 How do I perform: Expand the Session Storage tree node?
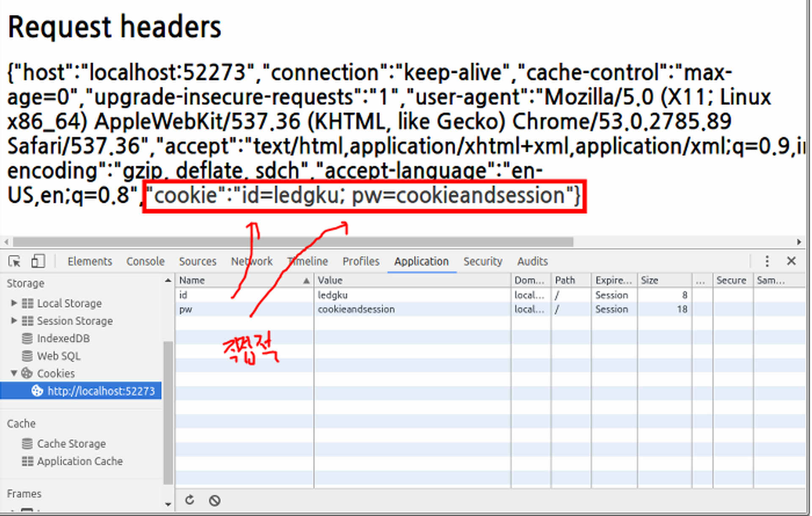(14, 321)
